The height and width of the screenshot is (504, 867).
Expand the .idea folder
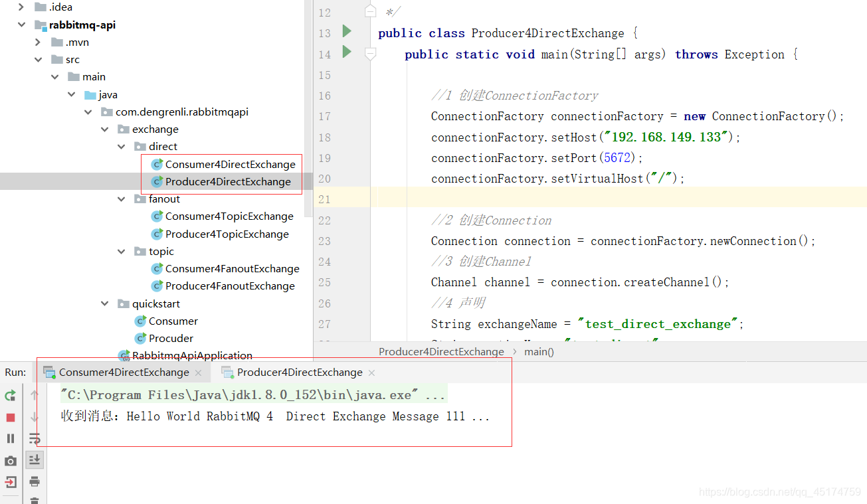[x=21, y=7]
